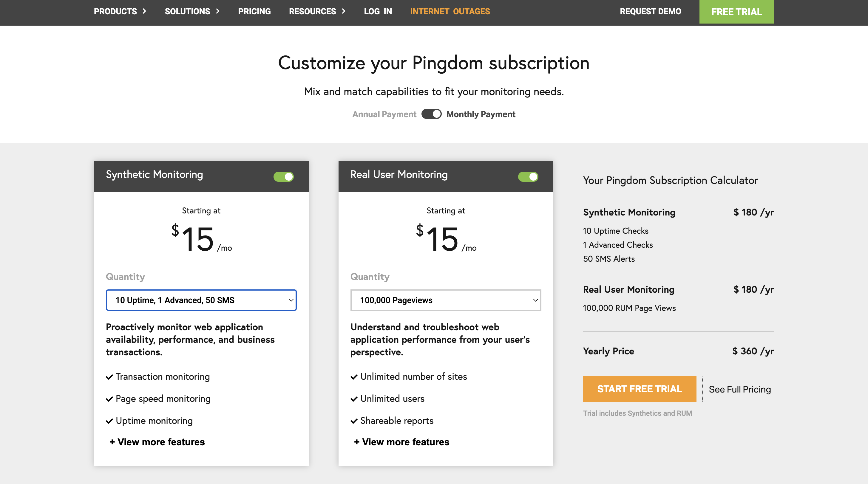Click the checkmark beside Unlimited users

(354, 399)
